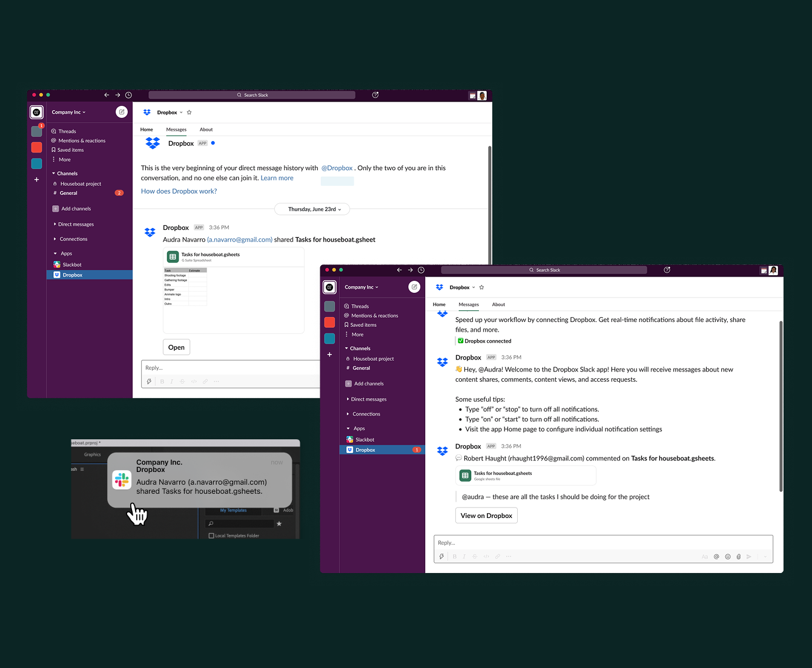Toggle code formatting in front reply toolbar
812x668 pixels.
pyautogui.click(x=486, y=556)
